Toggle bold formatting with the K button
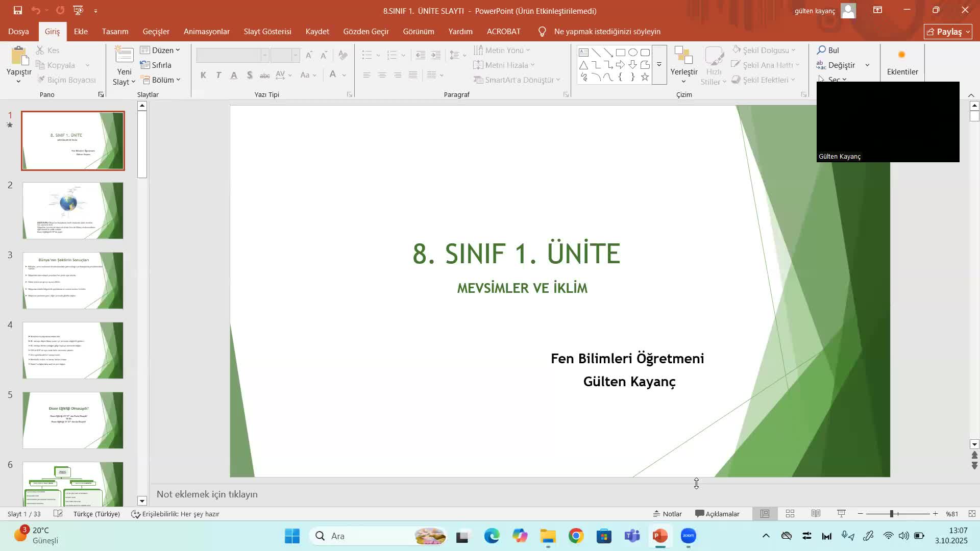The width and height of the screenshot is (980, 551). pos(203,75)
